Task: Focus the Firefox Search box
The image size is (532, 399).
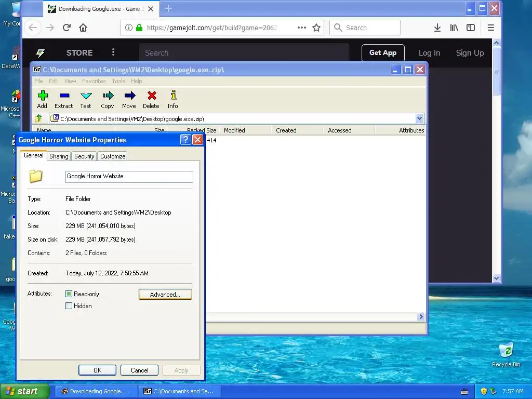Action: click(x=365, y=28)
